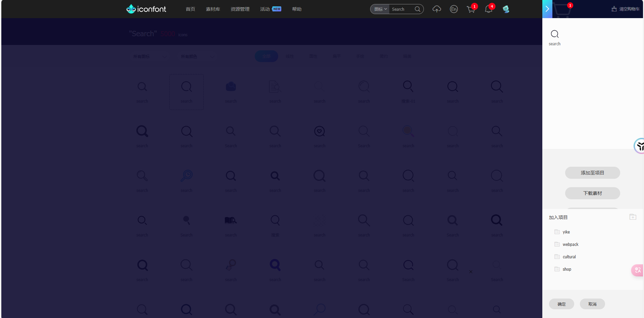
Task: Click the upload cloud icon
Action: click(436, 9)
